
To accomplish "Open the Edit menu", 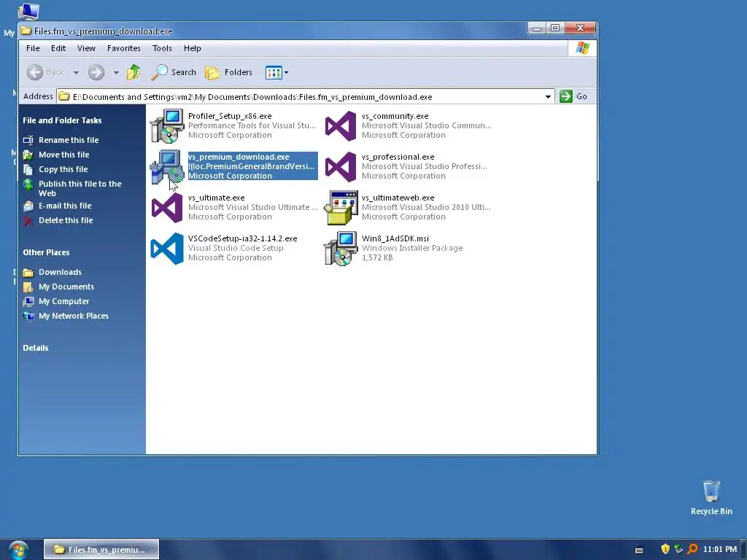I will (58, 48).
